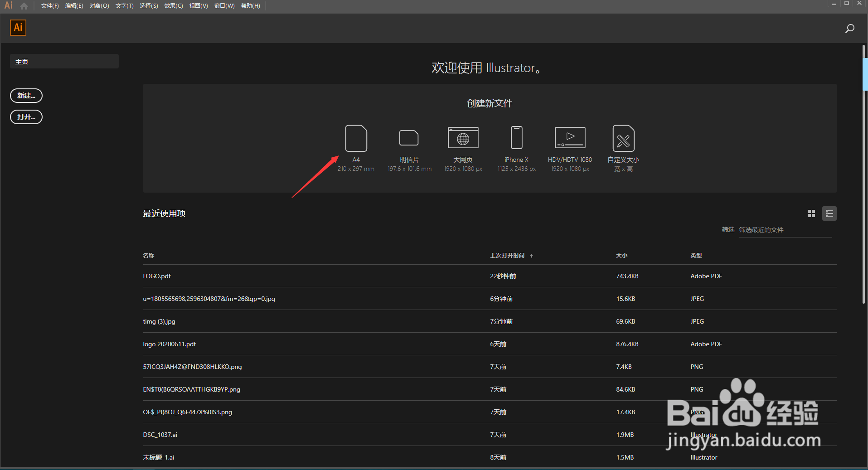Click the 6天前 time cell
The image size is (868, 470).
pos(498,344)
